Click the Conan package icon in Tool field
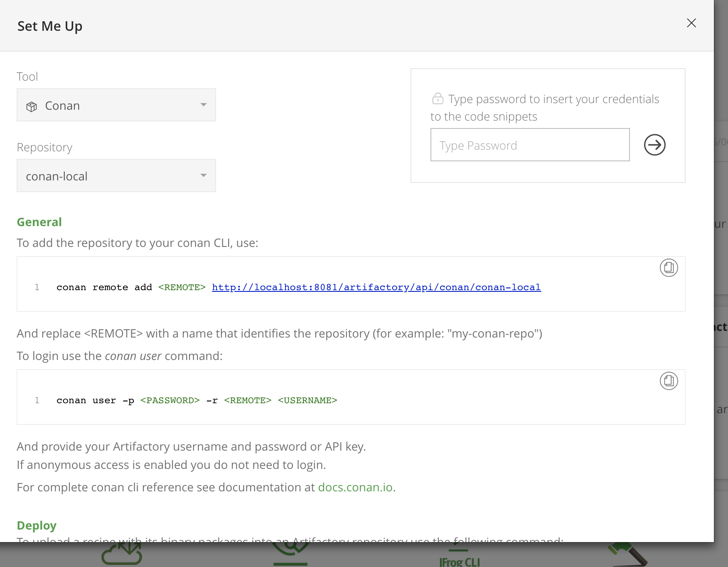The image size is (728, 567). point(32,106)
